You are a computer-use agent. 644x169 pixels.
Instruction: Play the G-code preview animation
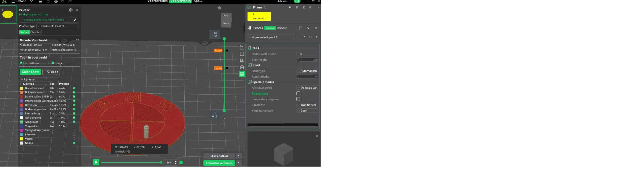(x=96, y=162)
